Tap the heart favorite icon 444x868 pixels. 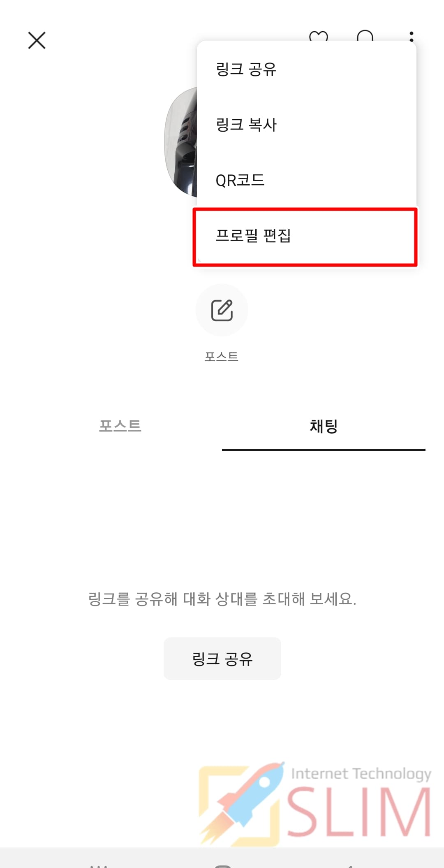319,36
